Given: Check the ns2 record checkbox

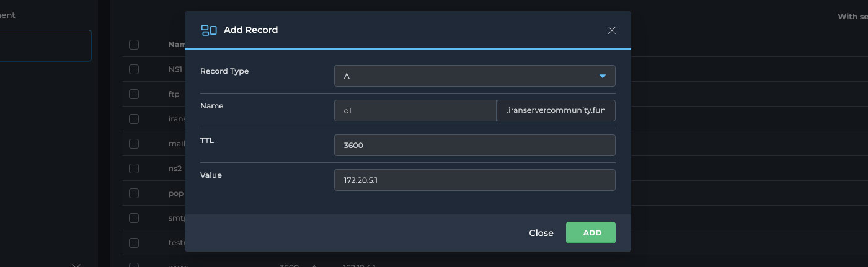Looking at the screenshot, I should pyautogui.click(x=134, y=169).
